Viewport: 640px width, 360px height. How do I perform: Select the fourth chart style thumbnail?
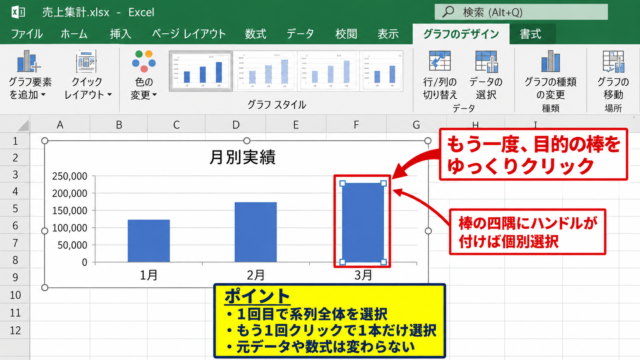click(x=382, y=71)
